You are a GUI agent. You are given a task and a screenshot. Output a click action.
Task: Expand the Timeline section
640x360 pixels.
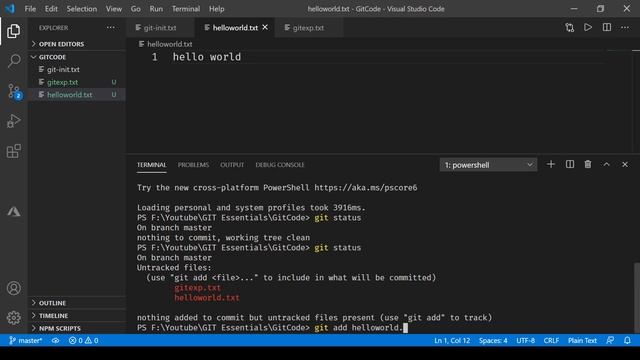[x=77, y=316]
